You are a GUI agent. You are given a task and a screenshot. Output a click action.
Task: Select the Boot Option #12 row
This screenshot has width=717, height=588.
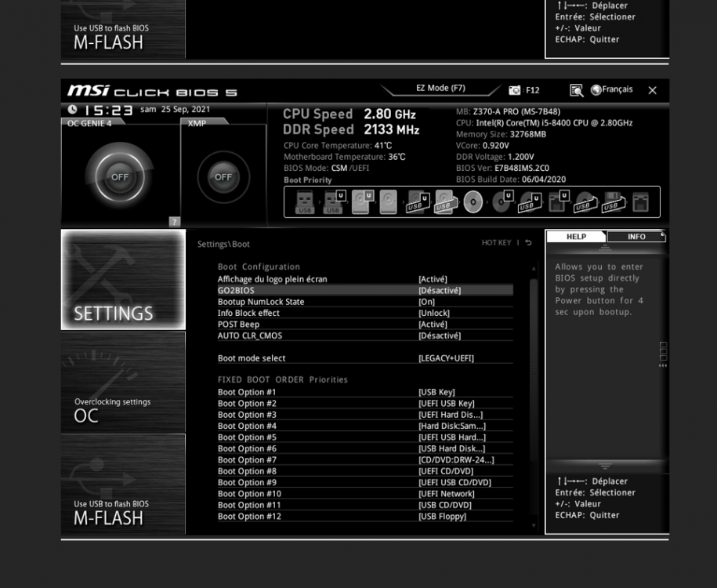pyautogui.click(x=365, y=517)
